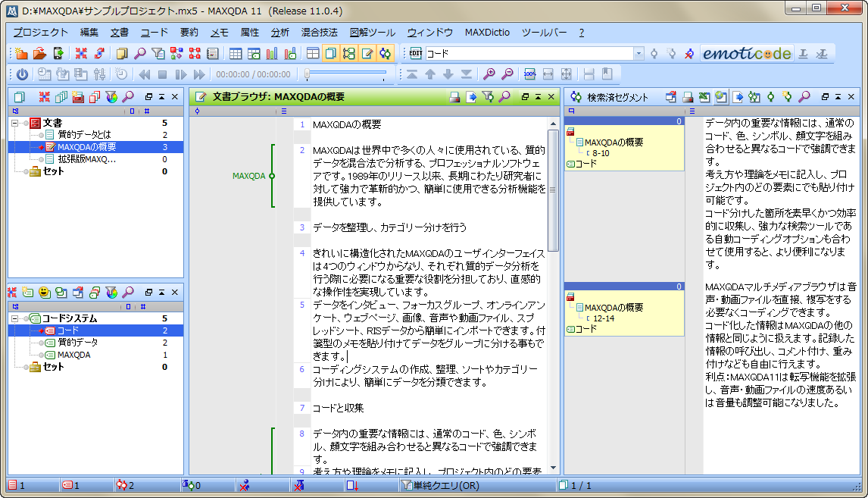Click the Excel export icon in Retrieved Segments
The image size is (868, 498).
pos(704,97)
